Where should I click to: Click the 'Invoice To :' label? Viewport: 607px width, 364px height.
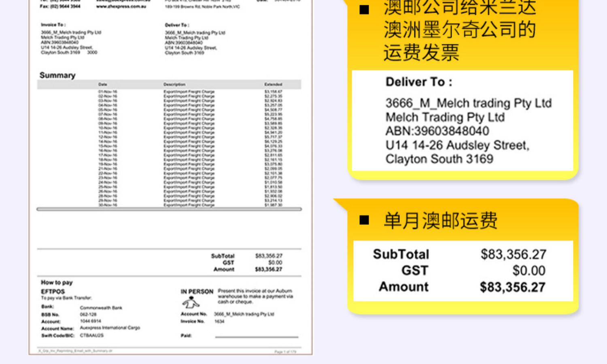(53, 25)
